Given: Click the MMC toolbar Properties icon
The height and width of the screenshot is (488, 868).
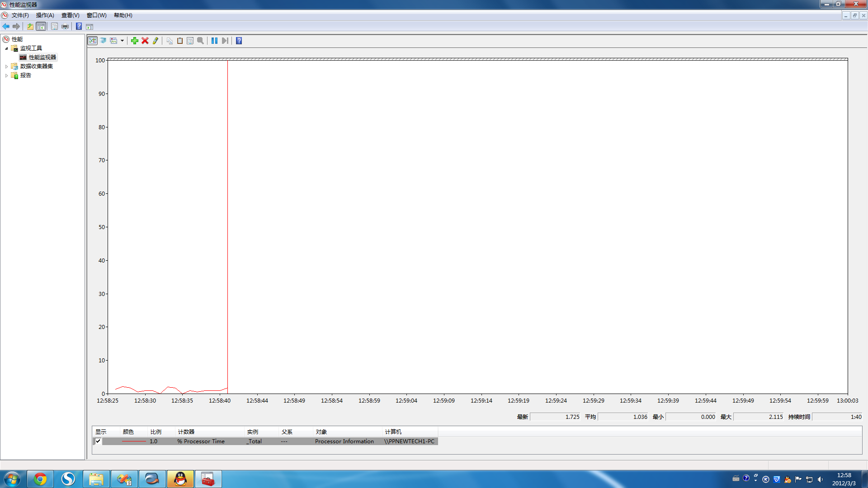Looking at the screenshot, I should 54,27.
